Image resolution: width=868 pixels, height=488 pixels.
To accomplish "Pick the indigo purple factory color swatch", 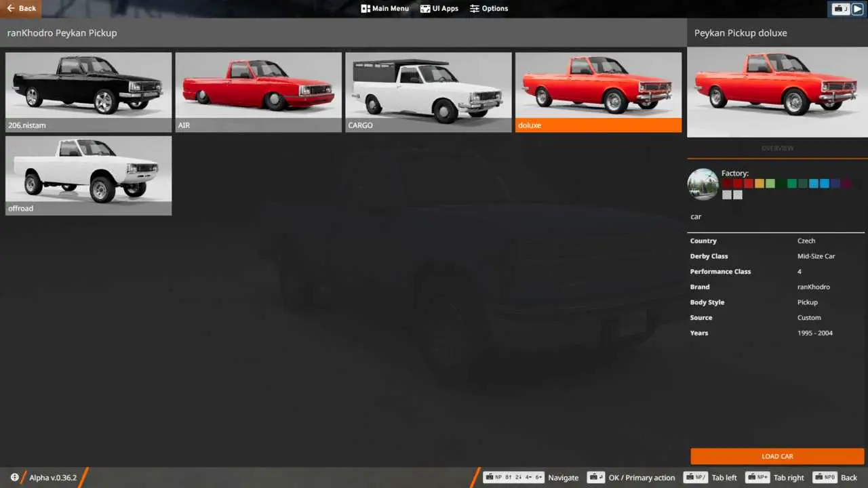I will coord(835,184).
